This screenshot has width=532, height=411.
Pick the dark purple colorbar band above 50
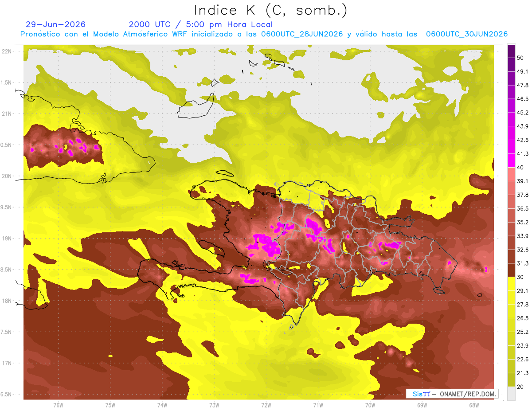511,51
